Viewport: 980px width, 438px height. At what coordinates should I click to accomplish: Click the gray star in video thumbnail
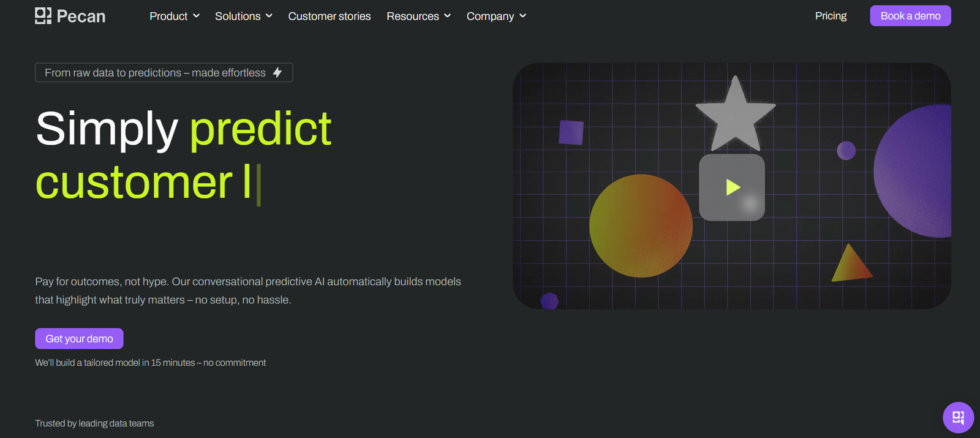click(x=735, y=116)
